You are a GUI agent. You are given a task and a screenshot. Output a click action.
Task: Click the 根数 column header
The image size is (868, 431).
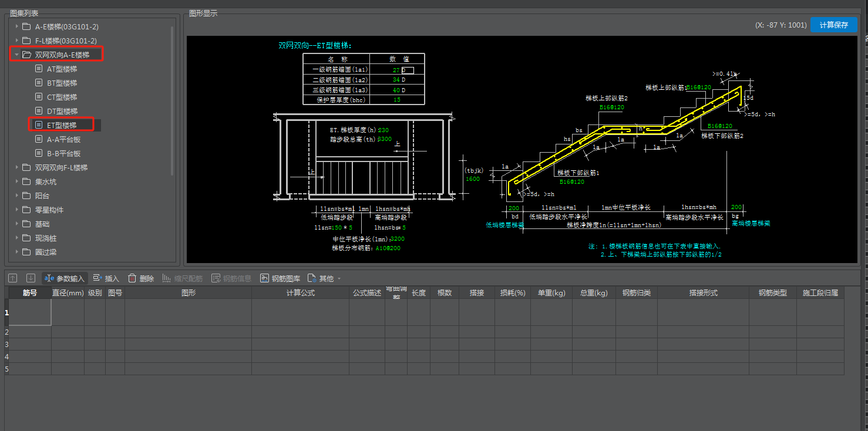pos(445,292)
